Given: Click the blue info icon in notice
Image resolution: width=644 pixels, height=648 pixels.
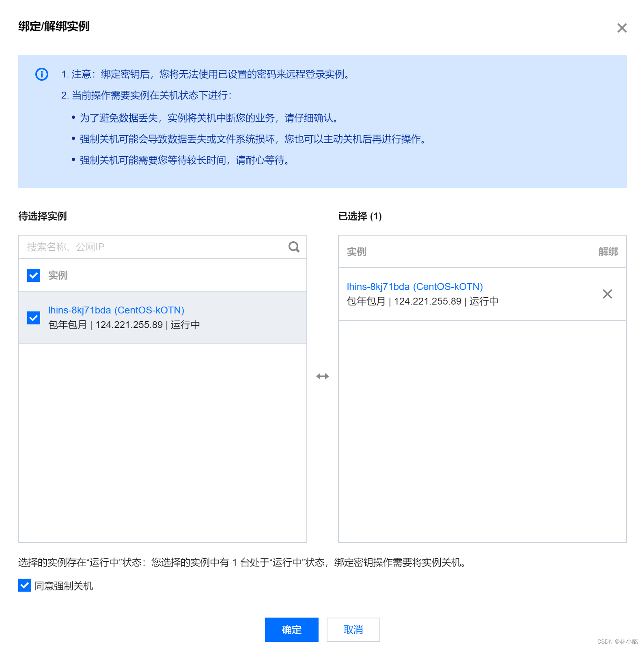Looking at the screenshot, I should click(42, 74).
